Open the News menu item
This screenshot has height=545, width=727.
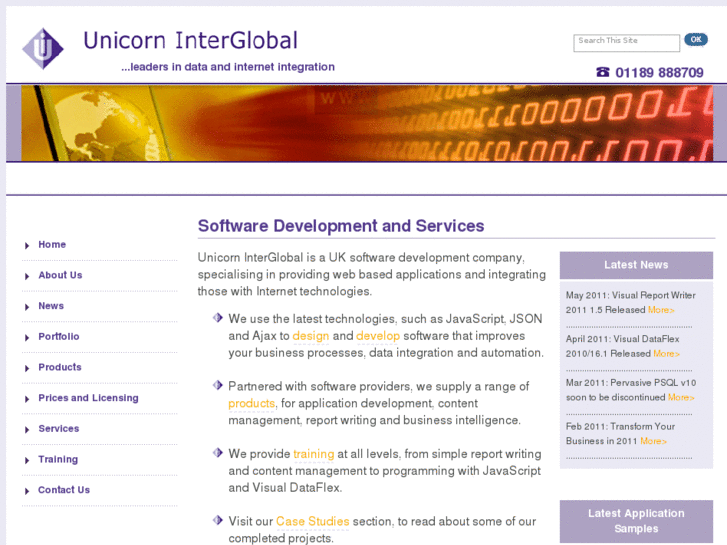pos(51,306)
